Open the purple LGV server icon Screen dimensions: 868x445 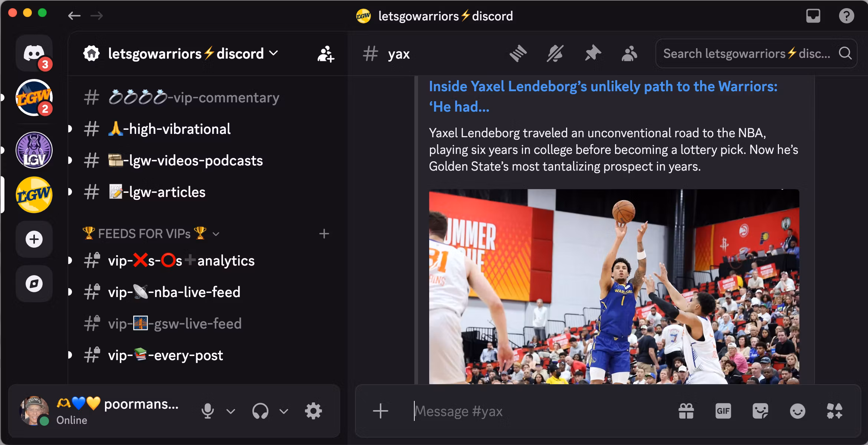[34, 150]
